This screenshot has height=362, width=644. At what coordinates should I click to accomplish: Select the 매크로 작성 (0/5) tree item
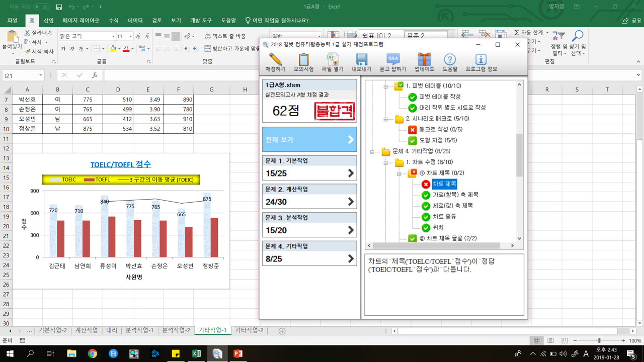click(440, 129)
